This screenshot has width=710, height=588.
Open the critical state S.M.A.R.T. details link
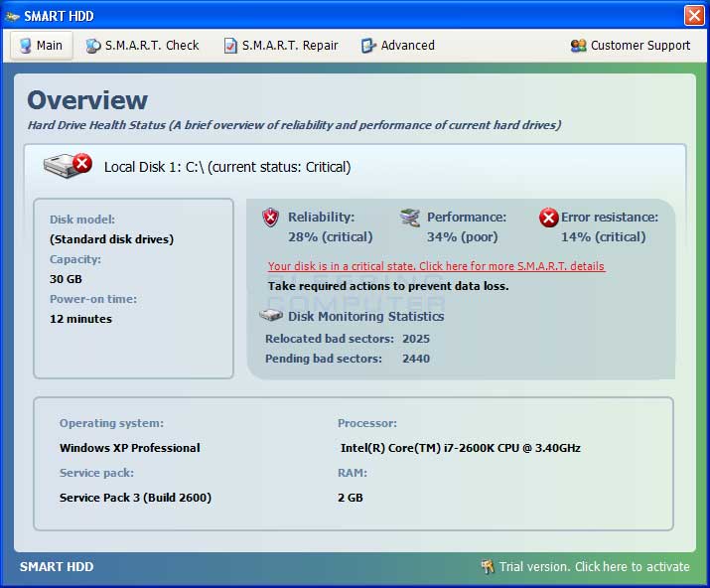pos(436,266)
